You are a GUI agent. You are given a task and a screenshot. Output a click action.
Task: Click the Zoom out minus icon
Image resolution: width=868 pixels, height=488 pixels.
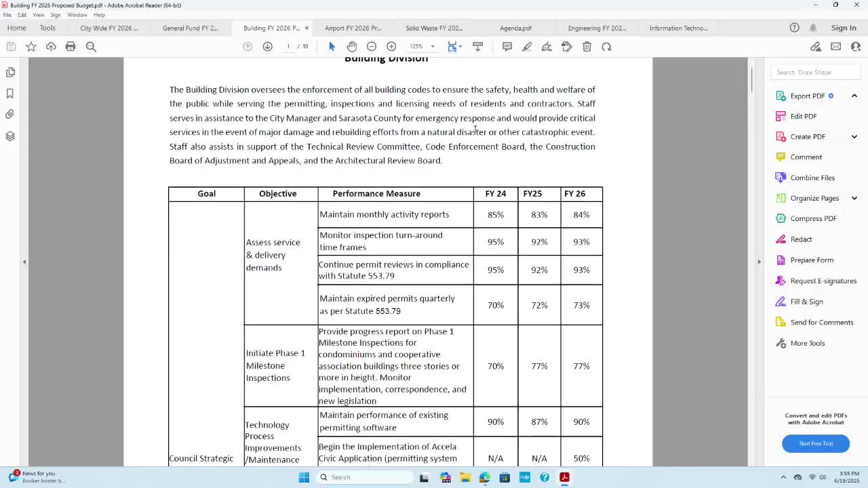coord(372,46)
